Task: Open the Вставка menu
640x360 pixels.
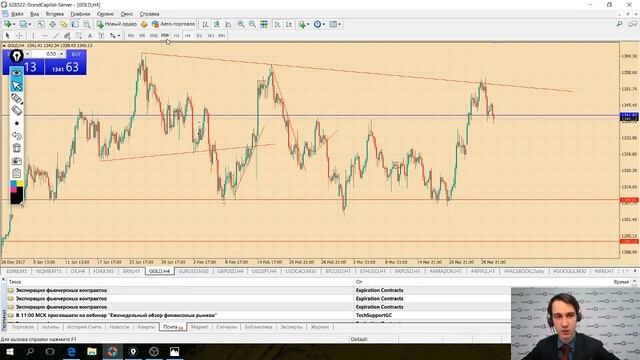Action: (55, 14)
